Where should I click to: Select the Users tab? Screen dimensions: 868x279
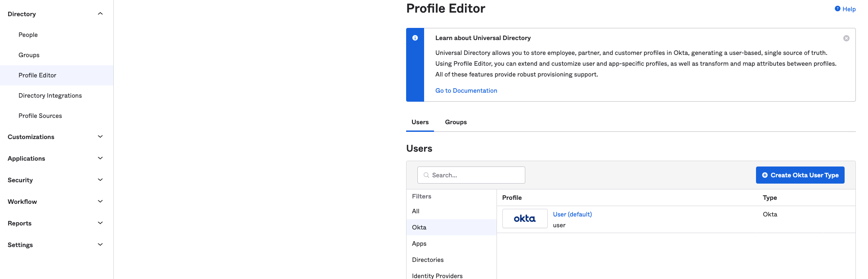coord(420,122)
